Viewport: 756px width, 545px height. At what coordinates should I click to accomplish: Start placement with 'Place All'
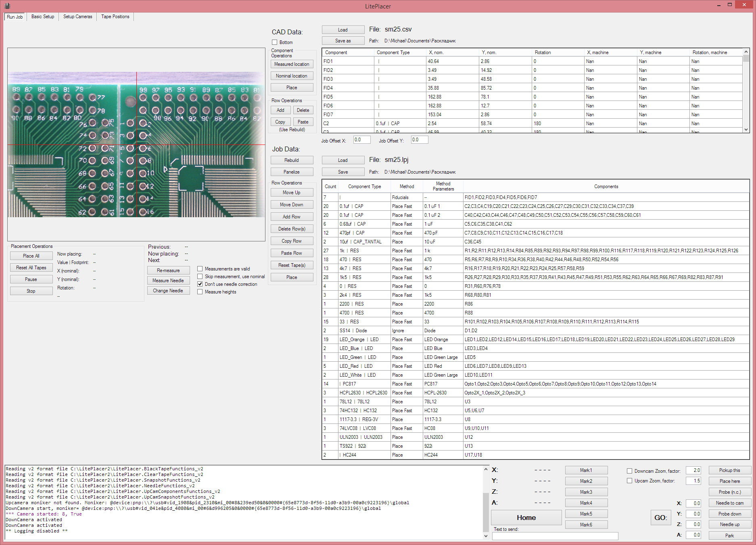click(31, 256)
